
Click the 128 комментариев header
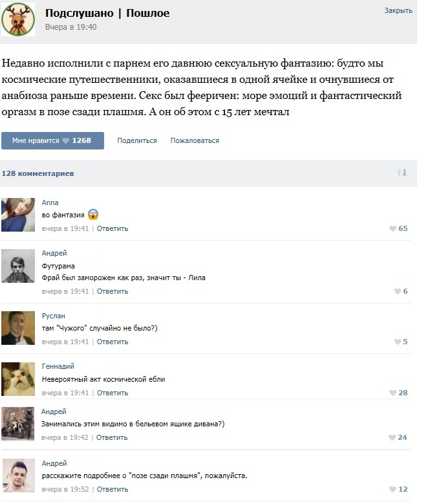coord(38,173)
